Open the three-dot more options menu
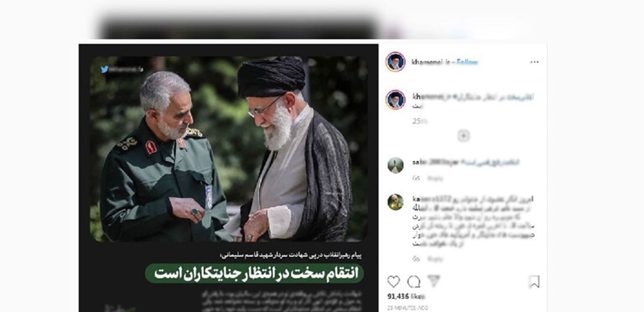The width and height of the screenshot is (644, 312). [534, 62]
